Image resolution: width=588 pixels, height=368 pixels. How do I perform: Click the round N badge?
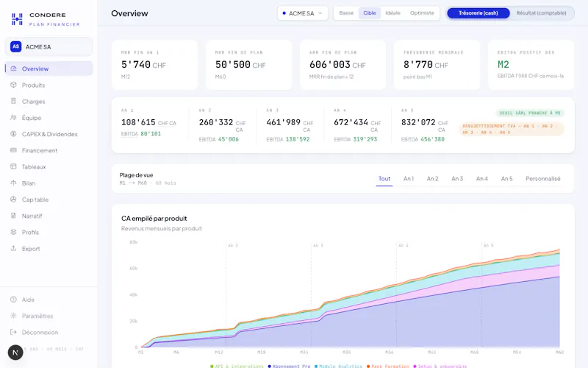click(x=15, y=353)
